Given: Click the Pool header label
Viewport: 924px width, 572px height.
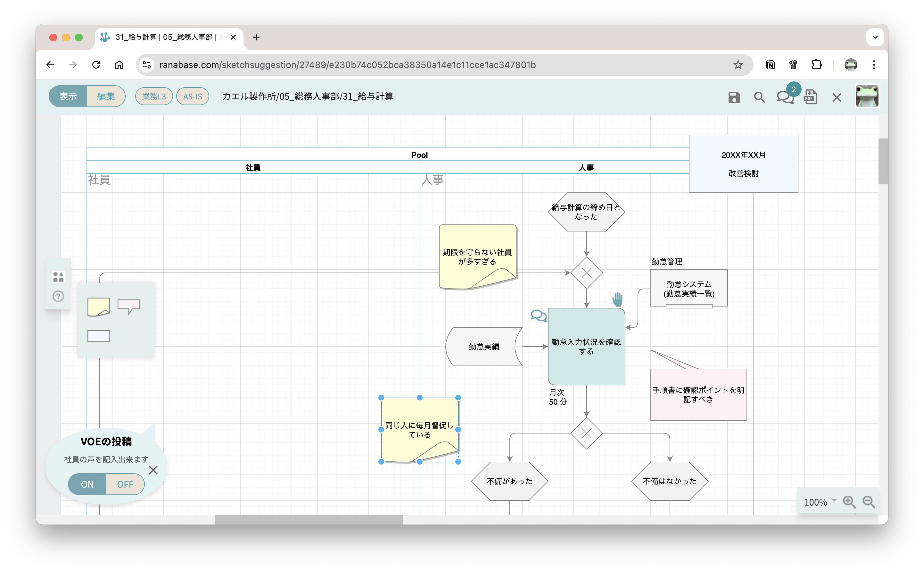Looking at the screenshot, I should click(419, 155).
